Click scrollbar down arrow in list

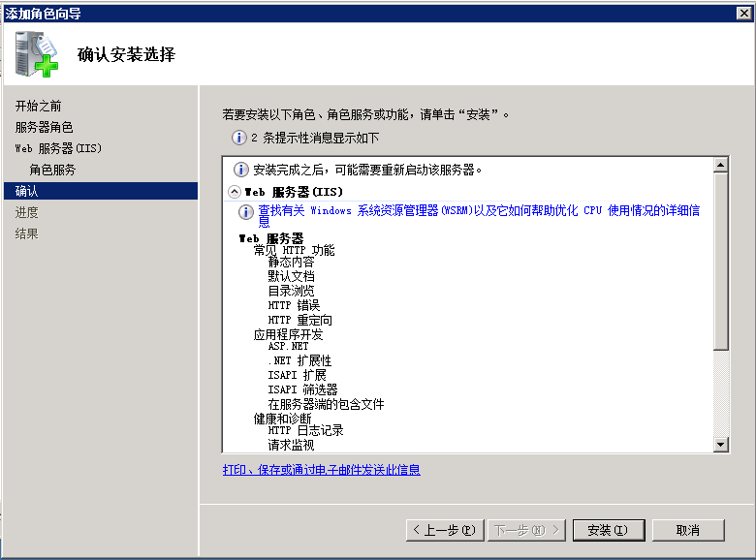coord(720,445)
